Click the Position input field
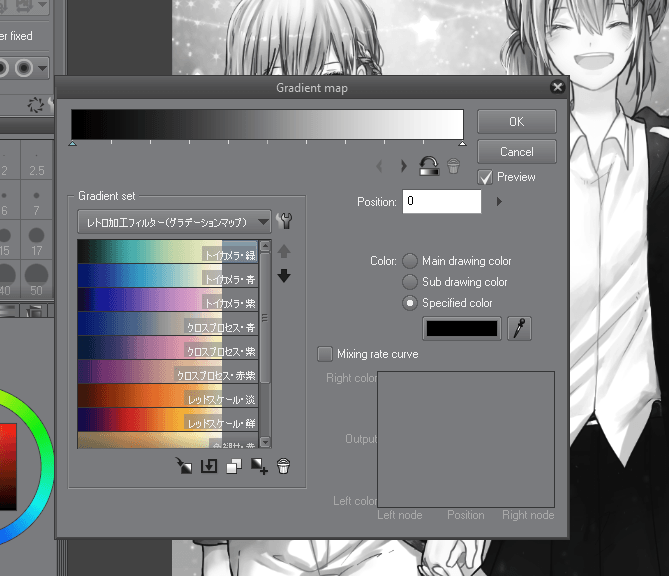 click(x=441, y=202)
